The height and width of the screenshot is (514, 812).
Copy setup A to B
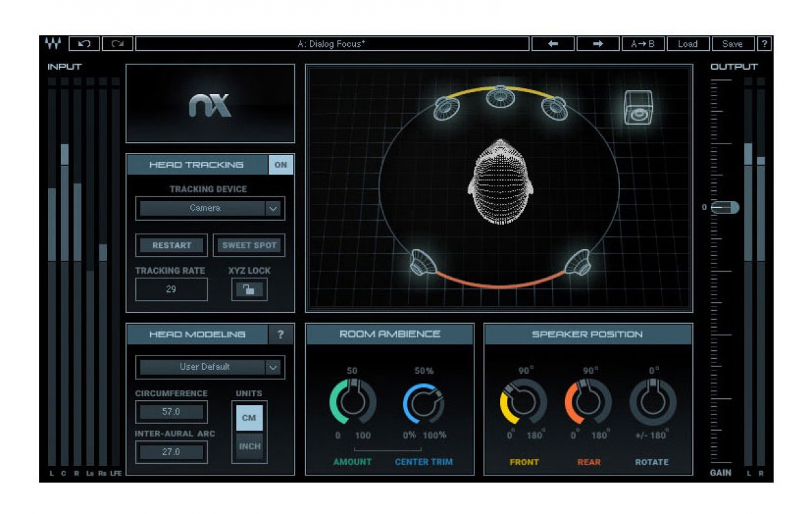pos(643,44)
